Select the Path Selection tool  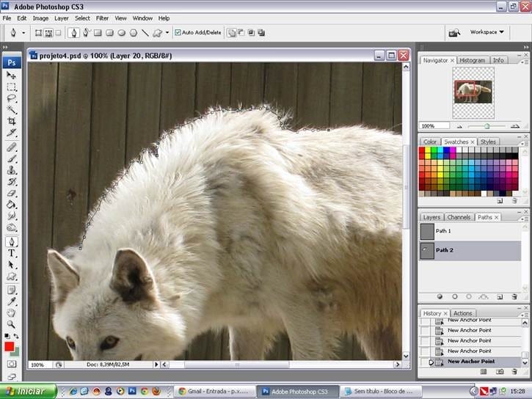point(12,265)
